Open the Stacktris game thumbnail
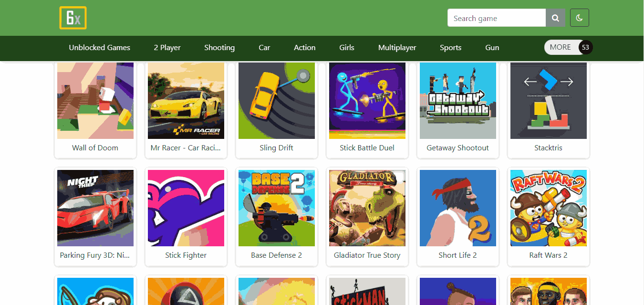The width and height of the screenshot is (644, 305). pyautogui.click(x=548, y=101)
